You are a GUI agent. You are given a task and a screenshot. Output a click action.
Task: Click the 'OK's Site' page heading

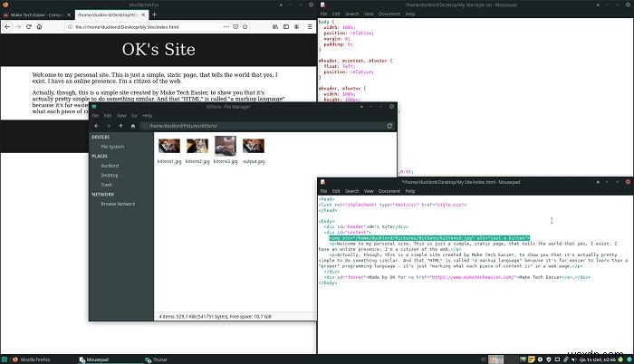158,49
